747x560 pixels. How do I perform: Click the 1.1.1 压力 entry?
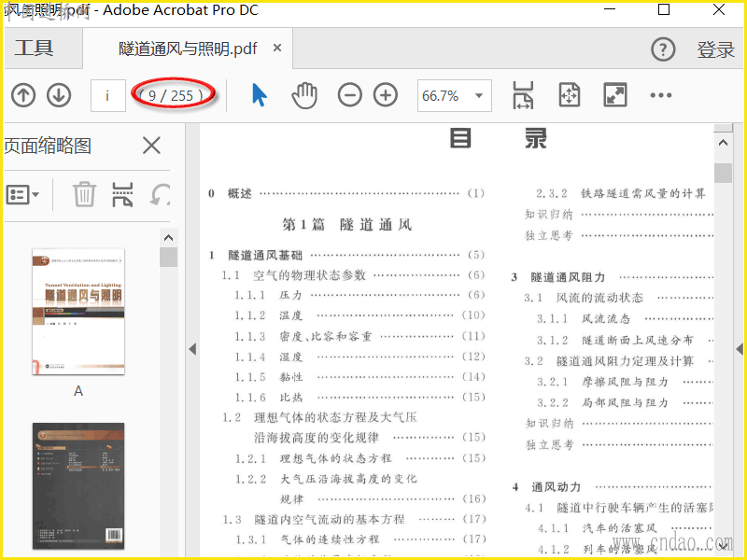click(359, 295)
